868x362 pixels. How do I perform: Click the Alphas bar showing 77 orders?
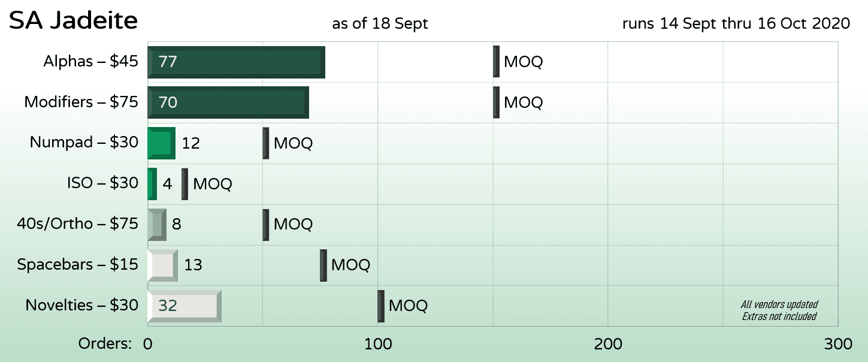(236, 62)
